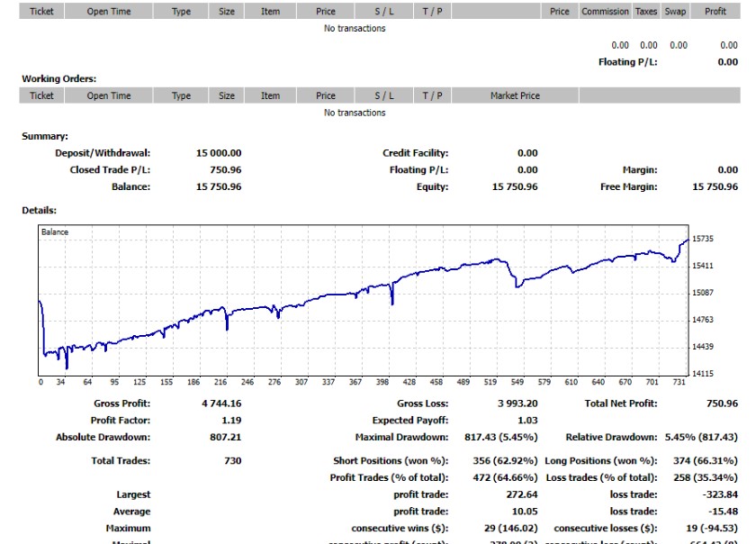Click the Profit column header at top right
Image resolution: width=756 pixels, height=544 pixels.
tap(715, 12)
